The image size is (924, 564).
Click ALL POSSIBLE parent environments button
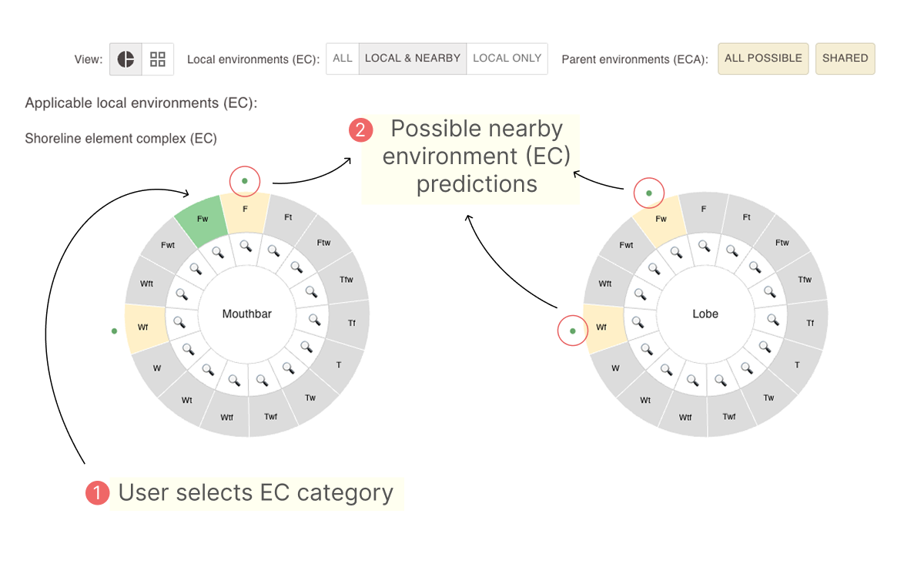coord(763,59)
